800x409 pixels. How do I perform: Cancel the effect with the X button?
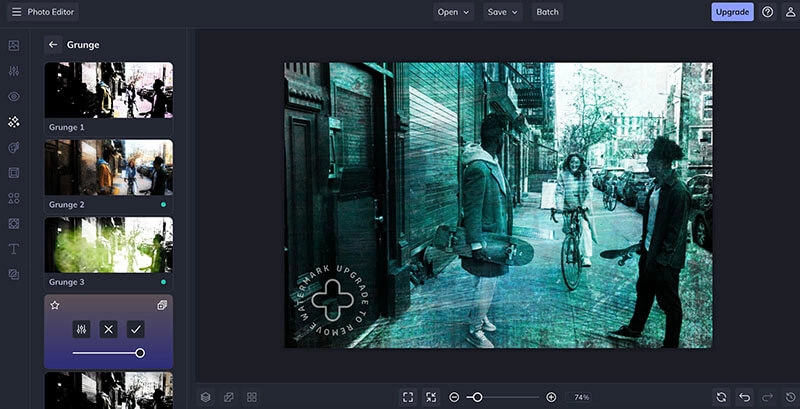click(109, 329)
